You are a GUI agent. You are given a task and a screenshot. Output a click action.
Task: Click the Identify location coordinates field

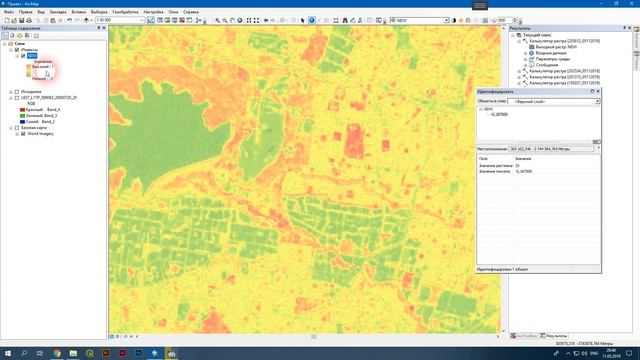click(x=551, y=149)
